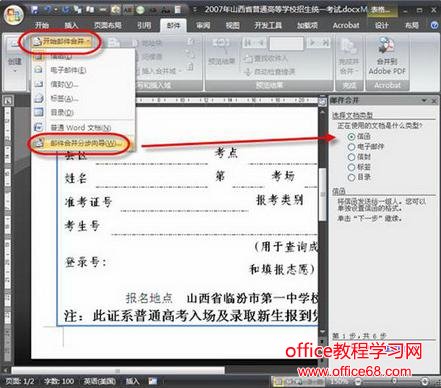The image size is (441, 388).
Task: Click the tab selector icon left of ruler
Action: 8,101
